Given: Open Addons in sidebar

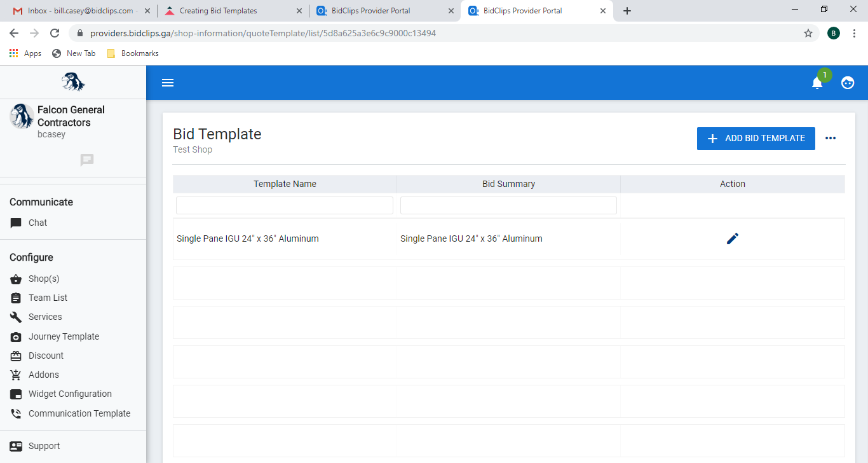Looking at the screenshot, I should click(x=44, y=375).
